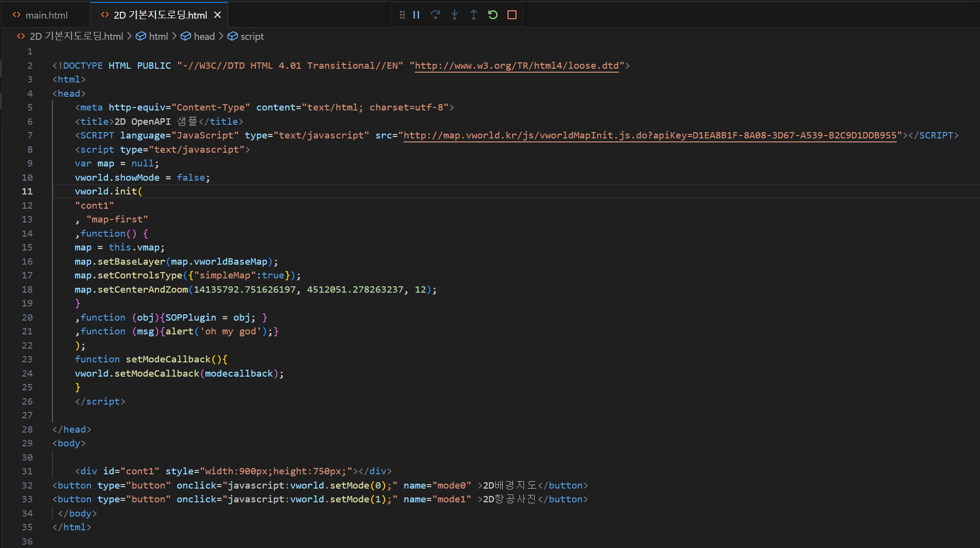Select the 2D 기본지도로딩.html tab
The width and height of the screenshot is (980, 548).
(160, 15)
